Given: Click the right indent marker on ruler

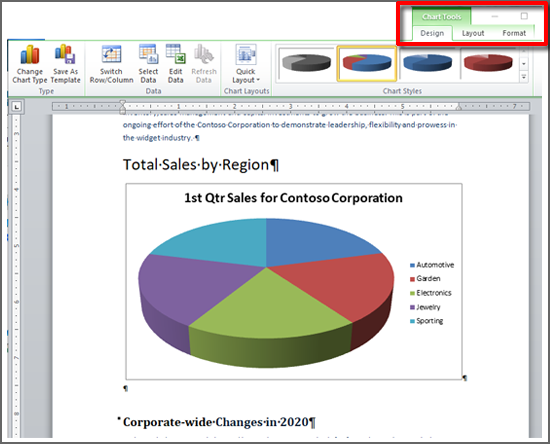Looking at the screenshot, I should [458, 107].
